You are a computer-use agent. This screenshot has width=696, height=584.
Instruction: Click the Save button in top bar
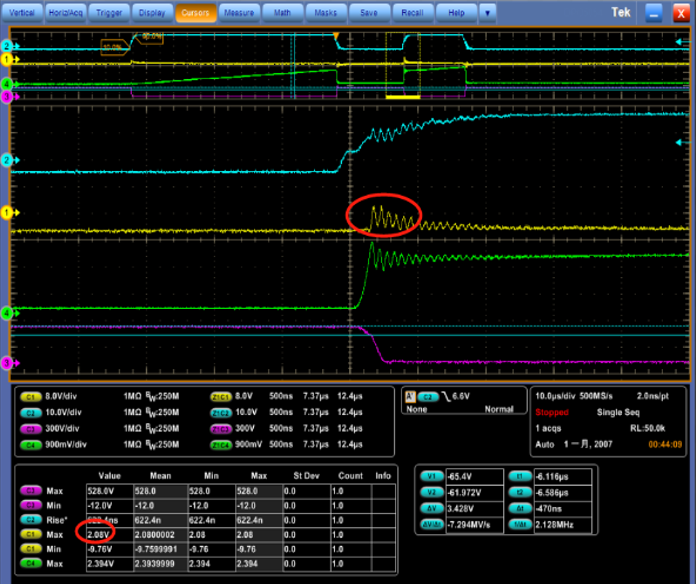coord(369,13)
